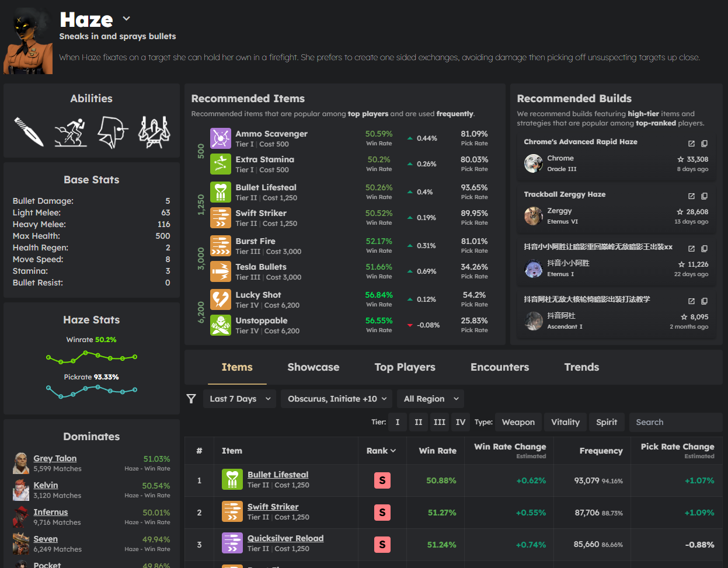This screenshot has height=568, width=728.
Task: Click the Winrate trend line graph
Action: [91, 355]
